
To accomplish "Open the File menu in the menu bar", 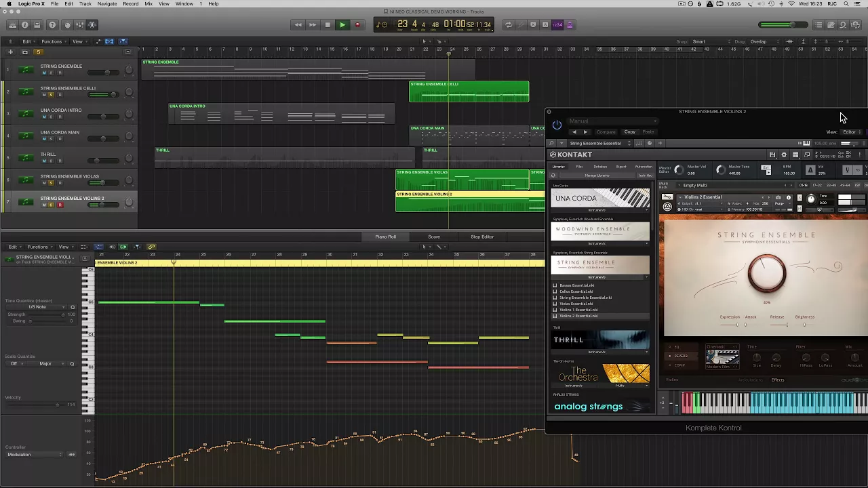I will tap(54, 4).
